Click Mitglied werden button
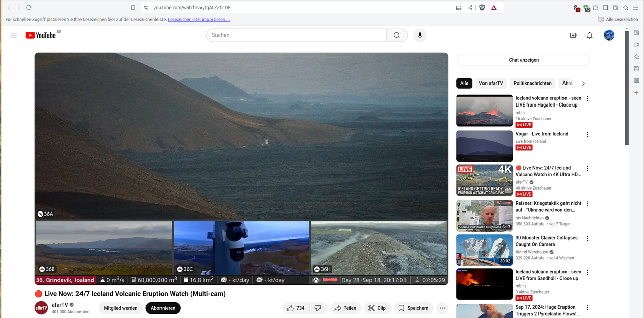Viewport: 644px width, 318px height. pyautogui.click(x=121, y=308)
